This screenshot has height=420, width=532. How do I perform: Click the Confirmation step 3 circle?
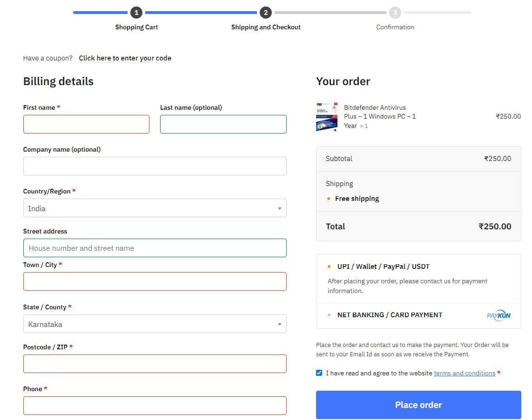click(395, 13)
